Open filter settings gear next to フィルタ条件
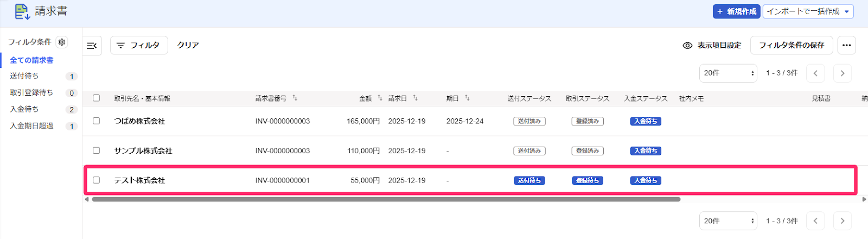The image size is (868, 239). tap(62, 42)
